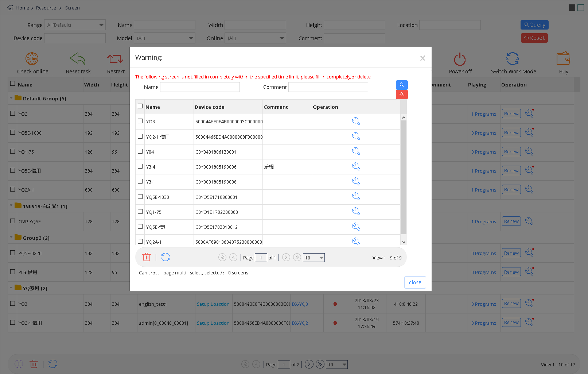The height and width of the screenshot is (374, 588).
Task: Go to first page in dialog pager
Action: (x=222, y=257)
